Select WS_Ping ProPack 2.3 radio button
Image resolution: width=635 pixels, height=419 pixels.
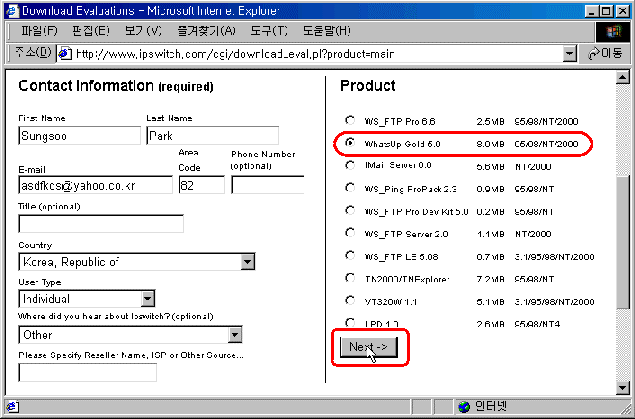(350, 188)
